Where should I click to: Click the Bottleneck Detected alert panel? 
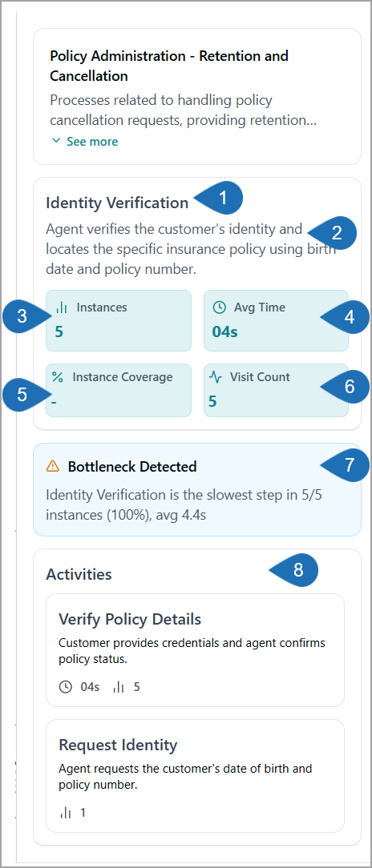197,489
